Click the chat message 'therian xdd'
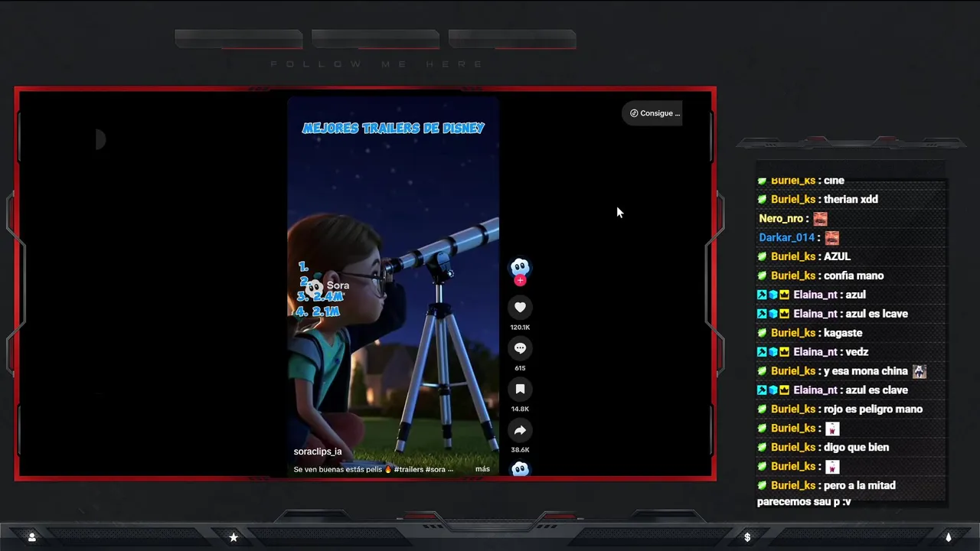The image size is (980, 551). 851,199
